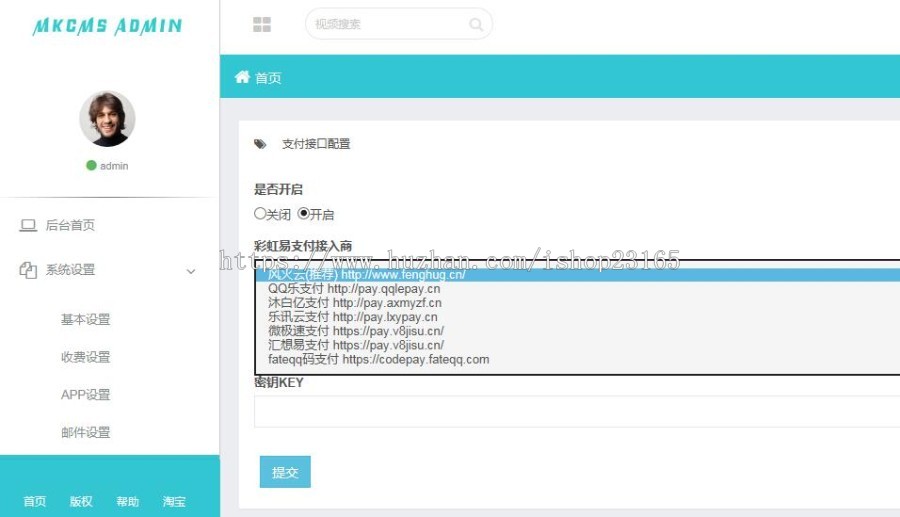
Task: Collapse the 系统设置 chevron arrow
Action: (191, 271)
